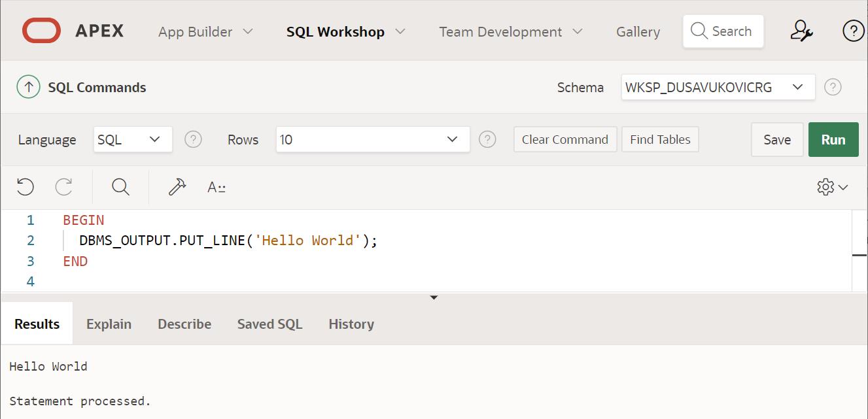Open the top-right help question icon
This screenshot has width=868, height=419.
[853, 31]
